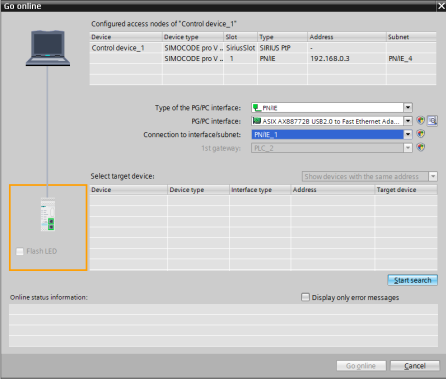
Task: Click the Interface type column header
Action: pos(260,190)
